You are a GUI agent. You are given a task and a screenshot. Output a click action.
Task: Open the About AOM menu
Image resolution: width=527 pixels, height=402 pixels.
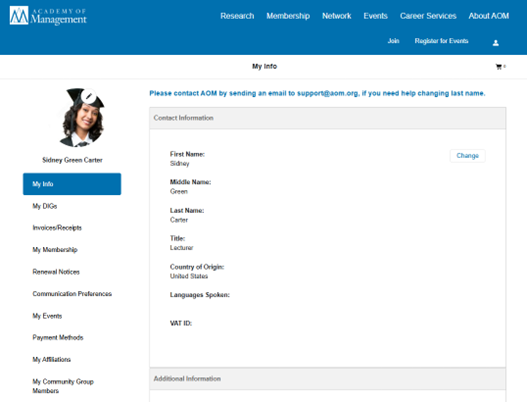[489, 16]
